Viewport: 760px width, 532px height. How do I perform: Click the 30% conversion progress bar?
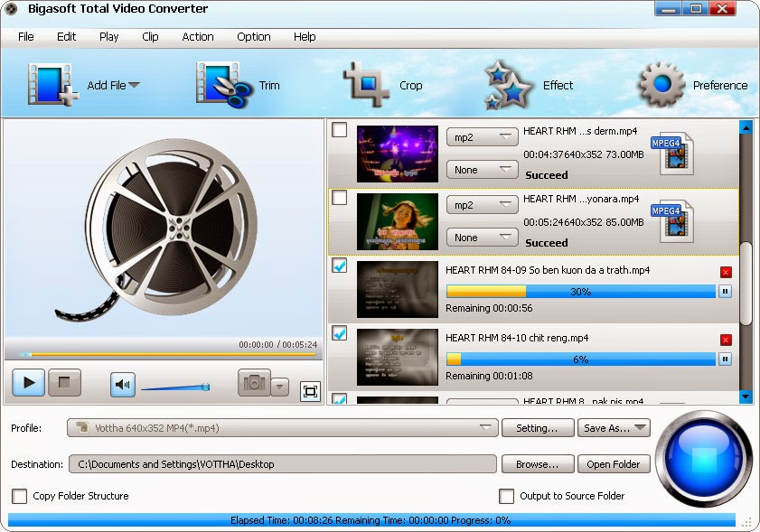point(581,291)
